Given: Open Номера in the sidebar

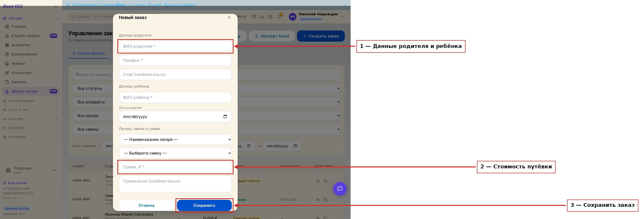Looking at the screenshot, I should coord(31,64).
